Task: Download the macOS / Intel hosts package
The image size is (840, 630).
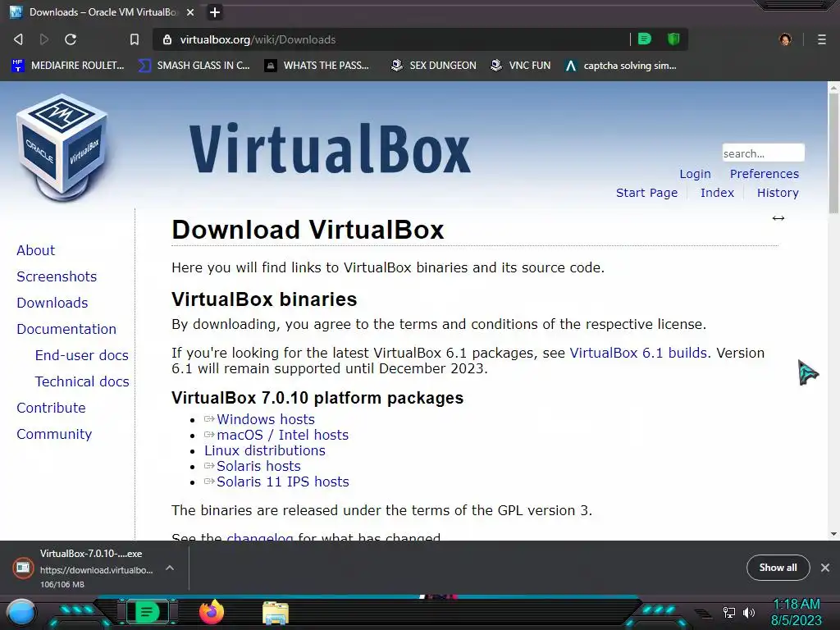Action: click(282, 435)
